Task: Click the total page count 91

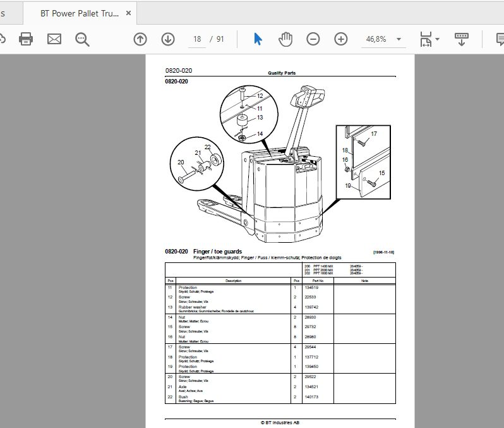Action: click(x=220, y=39)
